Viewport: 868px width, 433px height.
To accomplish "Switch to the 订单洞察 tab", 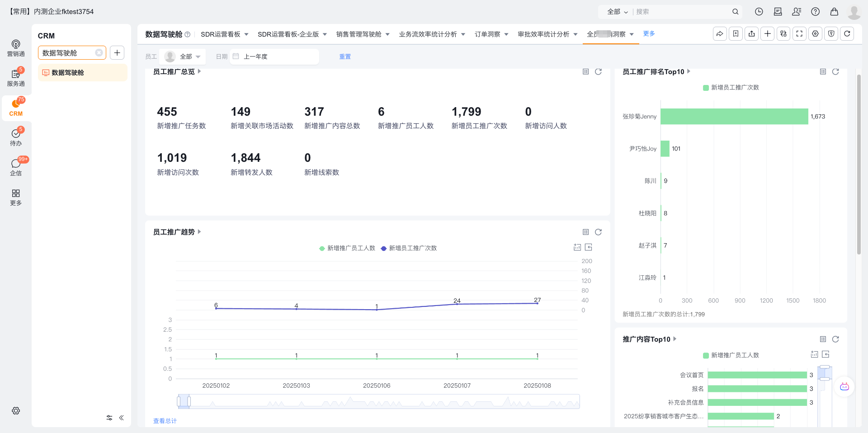I will point(487,34).
